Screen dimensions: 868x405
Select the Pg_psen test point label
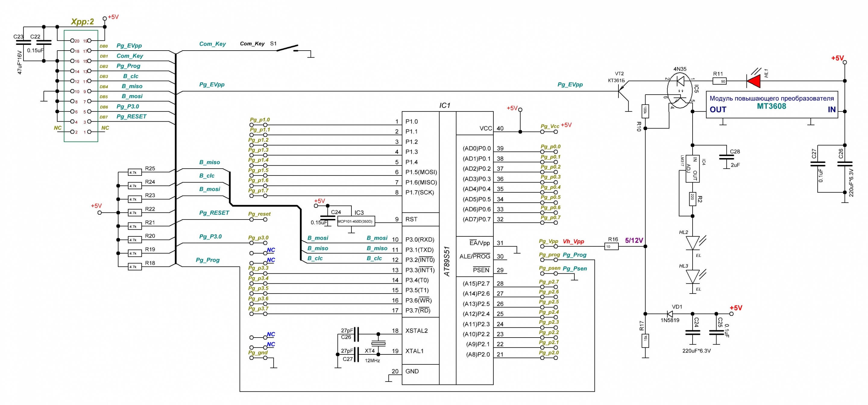[549, 268]
